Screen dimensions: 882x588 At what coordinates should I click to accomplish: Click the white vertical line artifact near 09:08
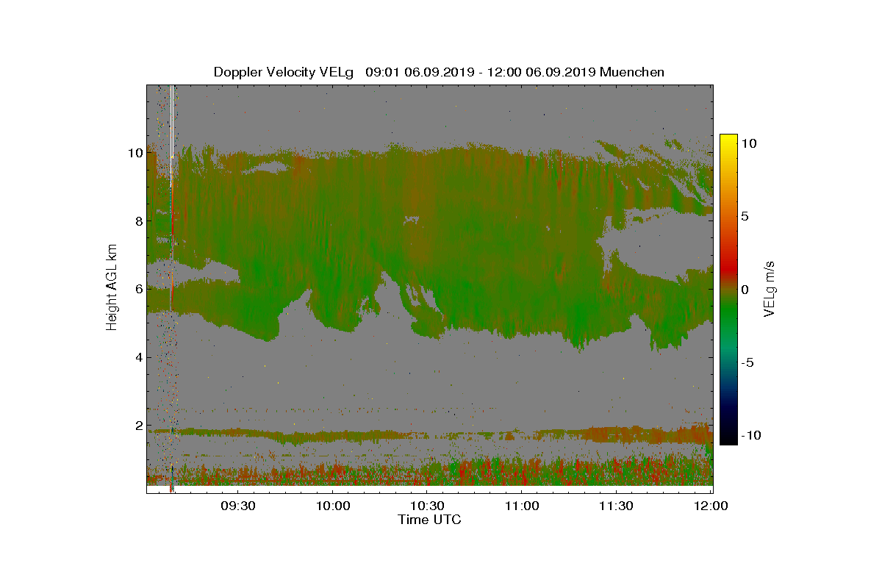[171, 136]
